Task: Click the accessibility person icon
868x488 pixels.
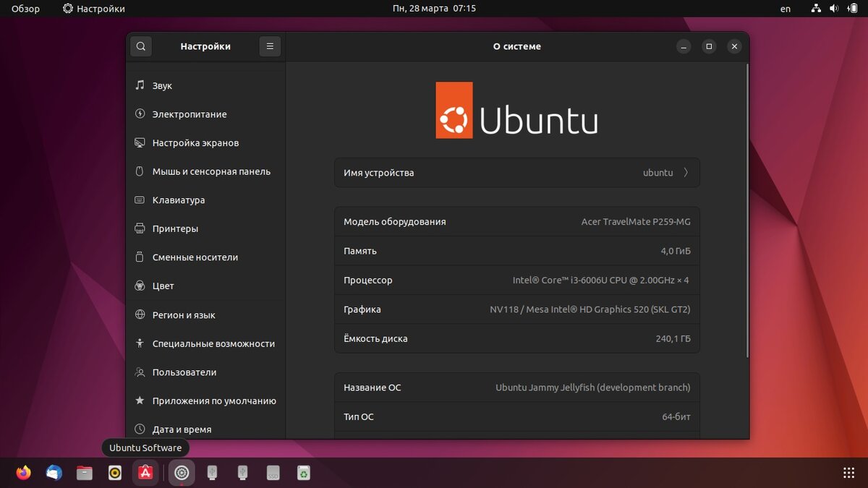Action: (140, 343)
